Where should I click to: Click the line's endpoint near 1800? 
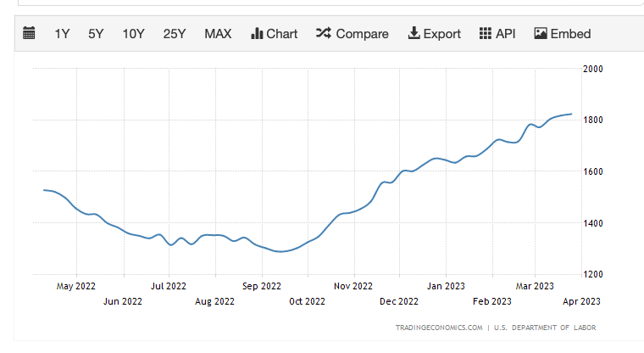pyautogui.click(x=571, y=114)
